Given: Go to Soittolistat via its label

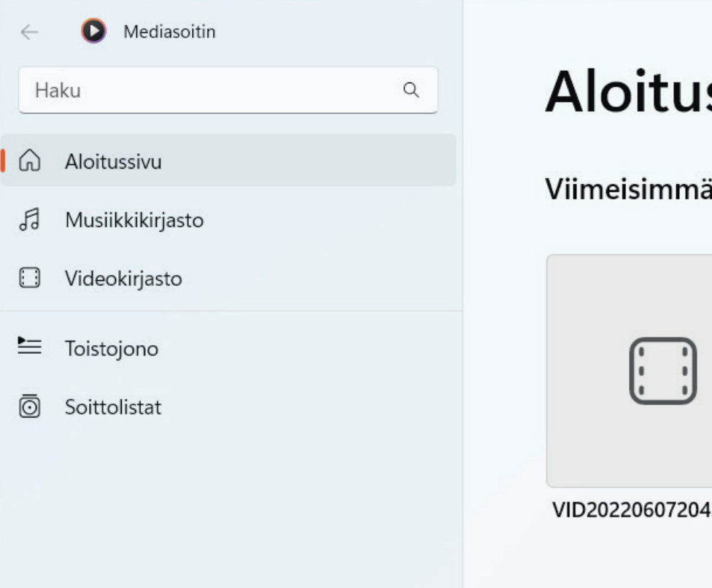Looking at the screenshot, I should [x=113, y=407].
